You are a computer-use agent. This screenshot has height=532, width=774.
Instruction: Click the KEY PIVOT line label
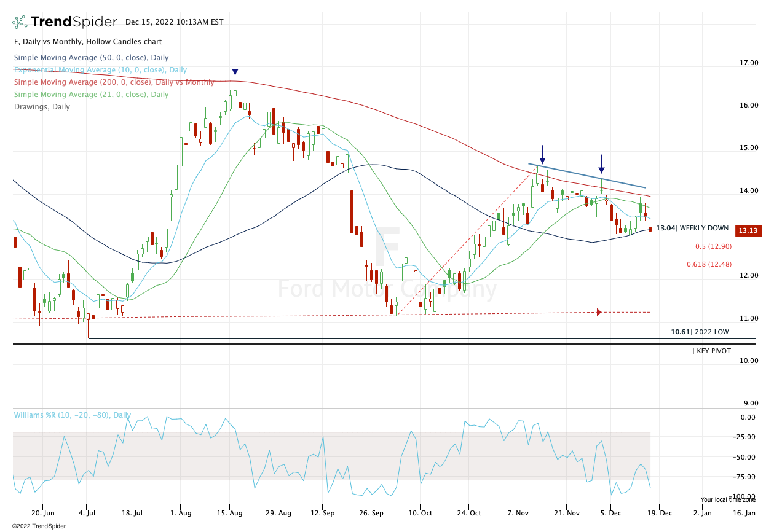713,351
